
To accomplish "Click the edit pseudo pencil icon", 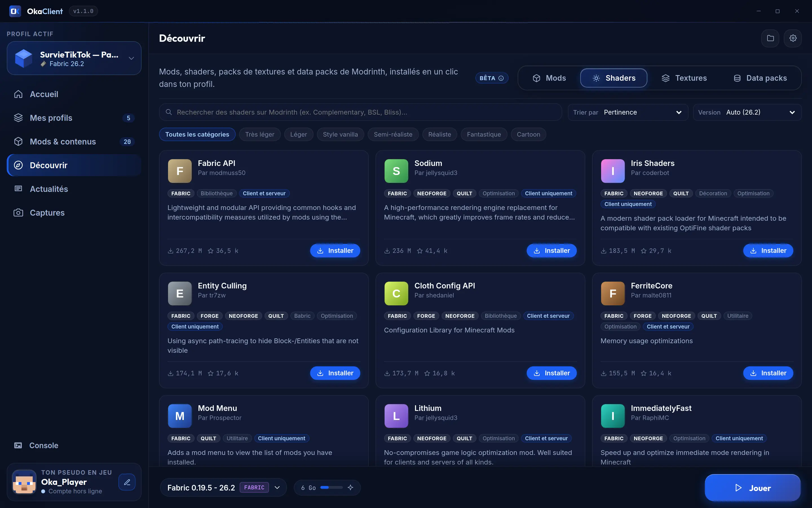I will pos(127,482).
